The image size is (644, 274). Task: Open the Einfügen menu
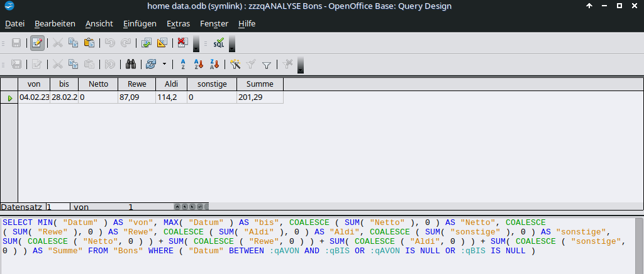[x=140, y=23]
